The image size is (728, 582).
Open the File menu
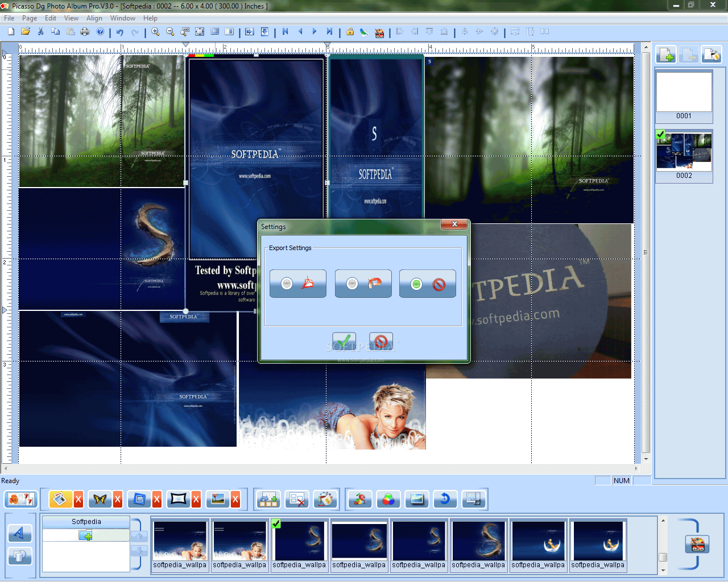pos(9,18)
